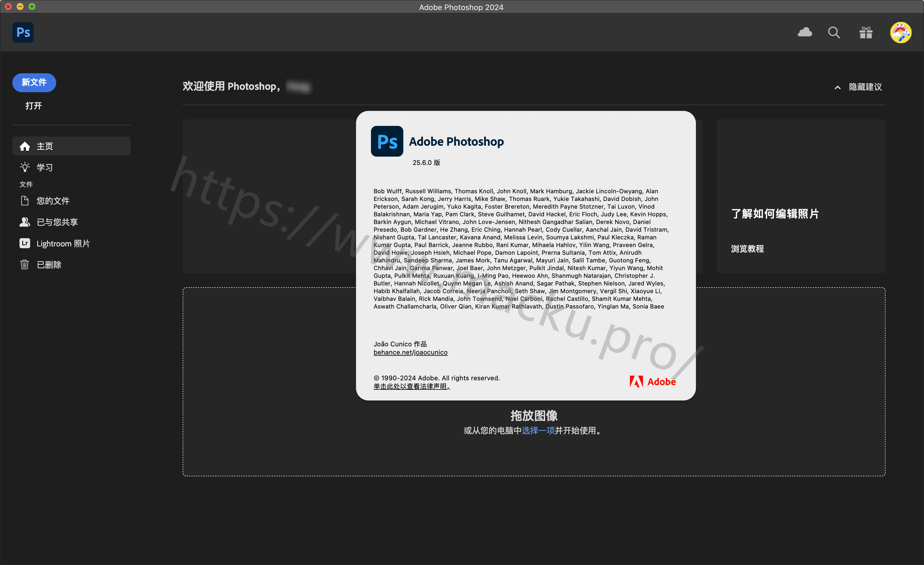Click the green fullscreen window button
924x565 pixels.
coord(32,7)
